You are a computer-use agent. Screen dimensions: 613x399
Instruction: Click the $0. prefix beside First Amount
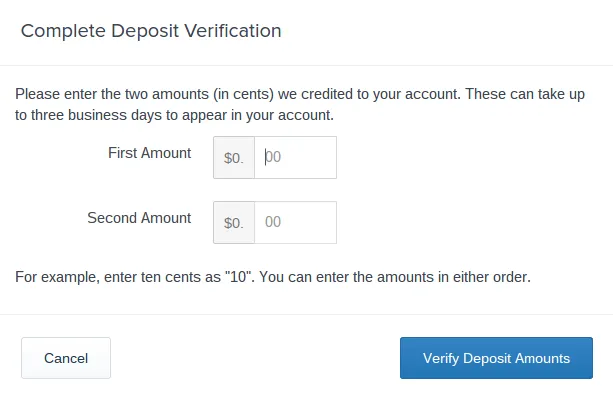click(x=234, y=157)
